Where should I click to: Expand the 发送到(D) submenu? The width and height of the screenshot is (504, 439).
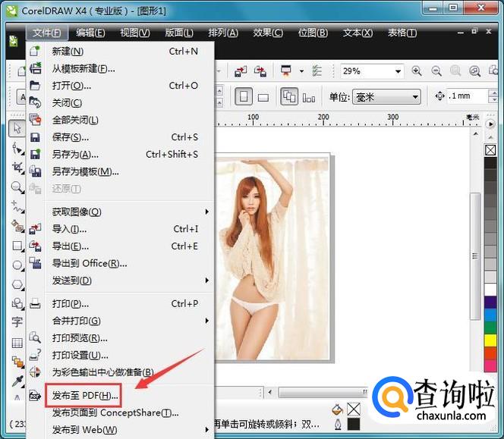[x=207, y=281]
